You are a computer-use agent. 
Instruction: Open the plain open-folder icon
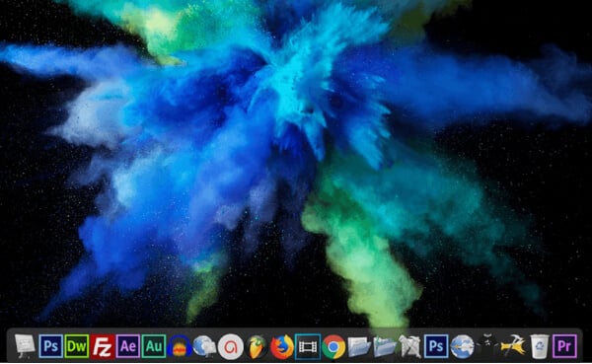click(359, 346)
